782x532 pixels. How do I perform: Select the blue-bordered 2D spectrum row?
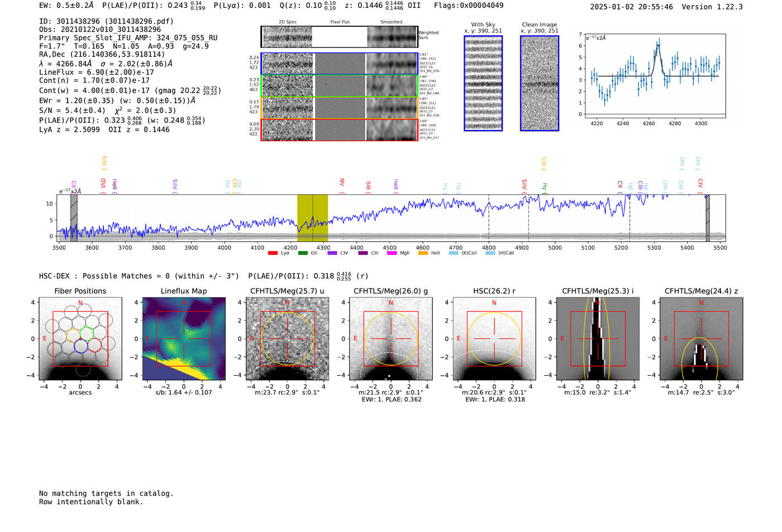tap(340, 64)
